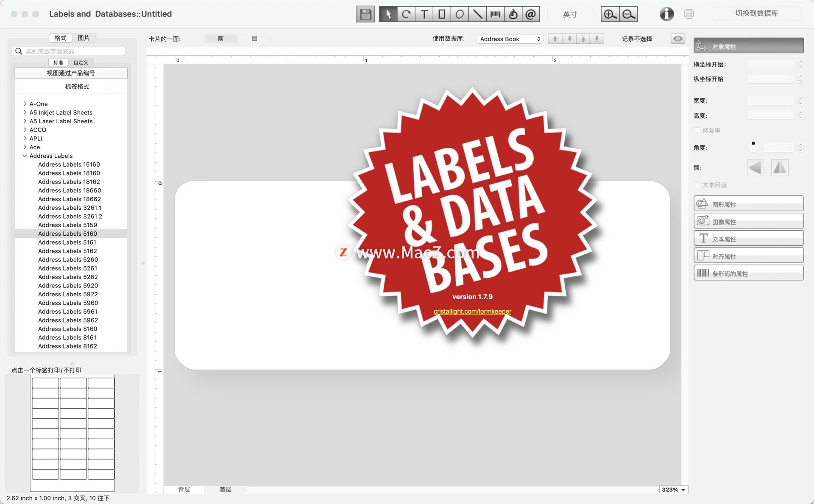814x504 pixels.
Task: Switch to 自定义 custom list
Action: 81,62
